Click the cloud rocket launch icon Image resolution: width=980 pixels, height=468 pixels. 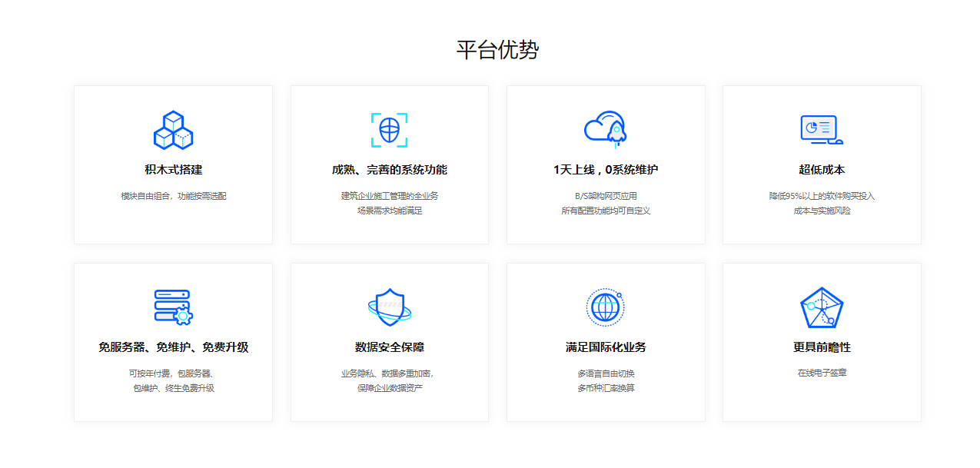click(606, 128)
